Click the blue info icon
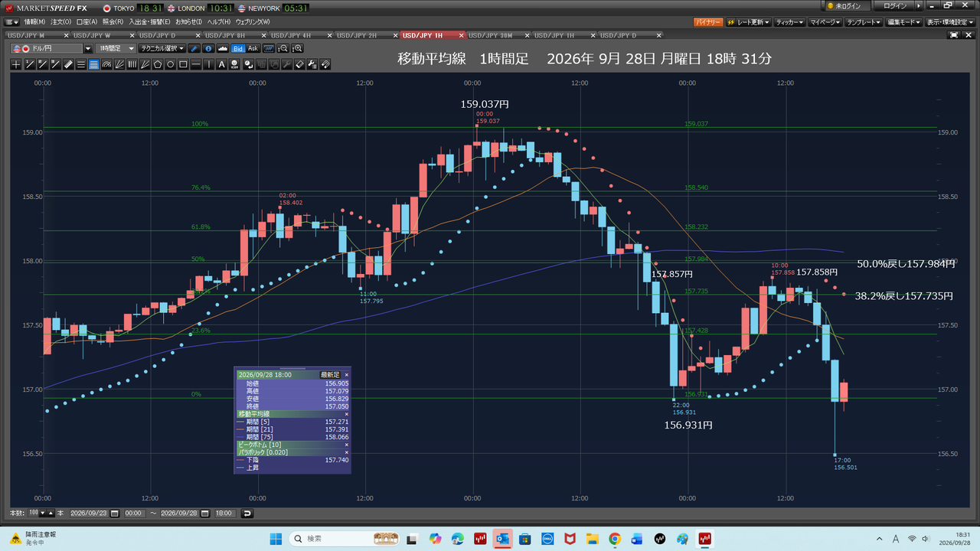The image size is (980, 551). coord(208,48)
